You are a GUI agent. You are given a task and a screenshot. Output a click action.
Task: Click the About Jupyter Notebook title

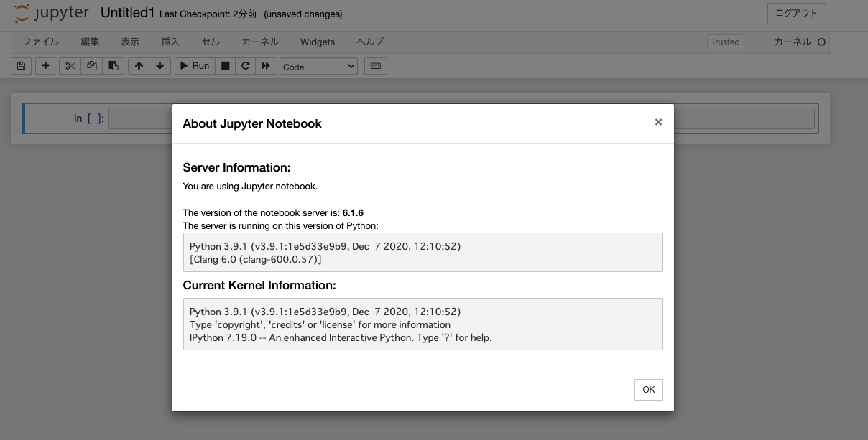click(252, 123)
